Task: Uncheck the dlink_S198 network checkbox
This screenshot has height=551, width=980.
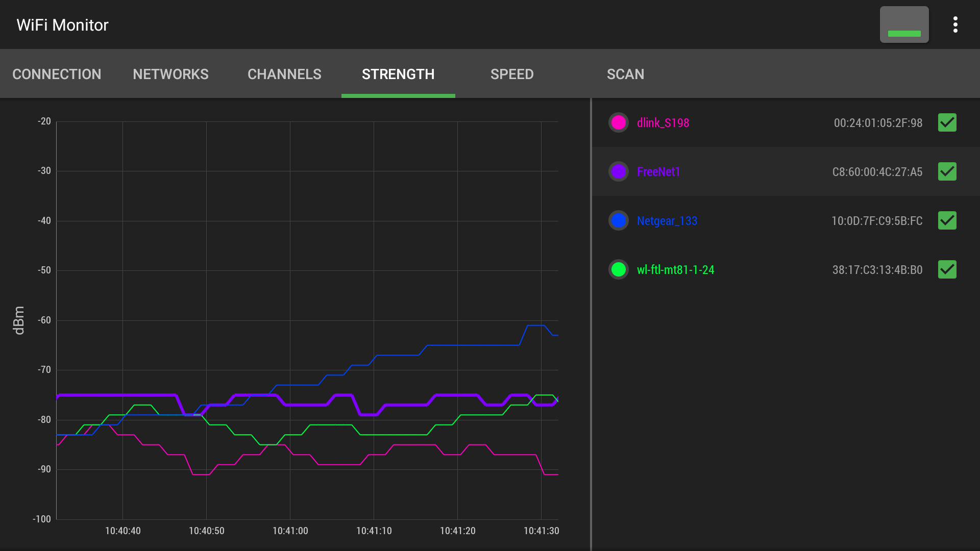Action: coord(947,122)
